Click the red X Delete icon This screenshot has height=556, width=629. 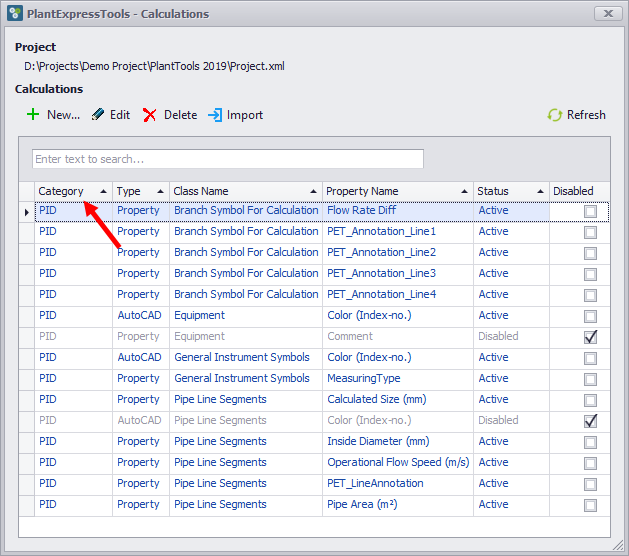pyautogui.click(x=150, y=115)
